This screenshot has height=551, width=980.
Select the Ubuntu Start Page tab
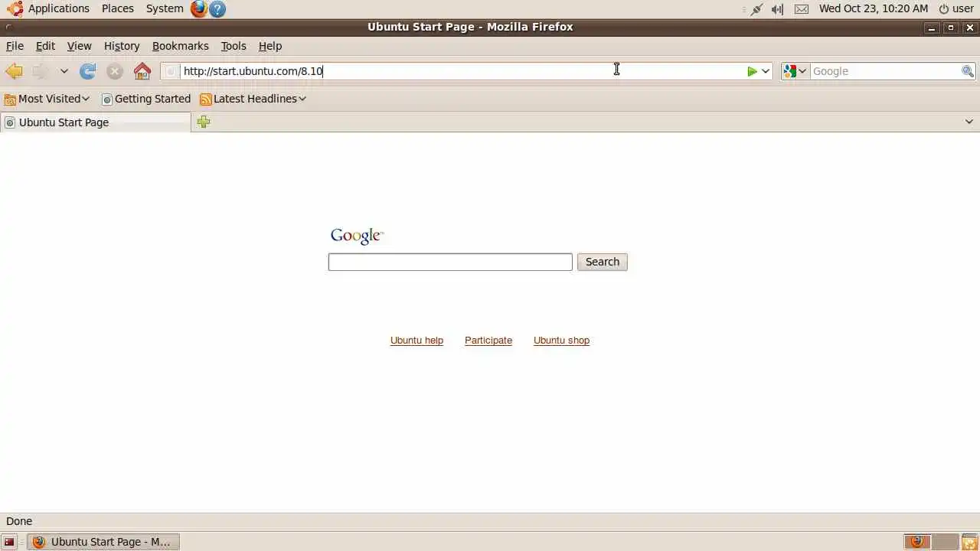tap(95, 122)
